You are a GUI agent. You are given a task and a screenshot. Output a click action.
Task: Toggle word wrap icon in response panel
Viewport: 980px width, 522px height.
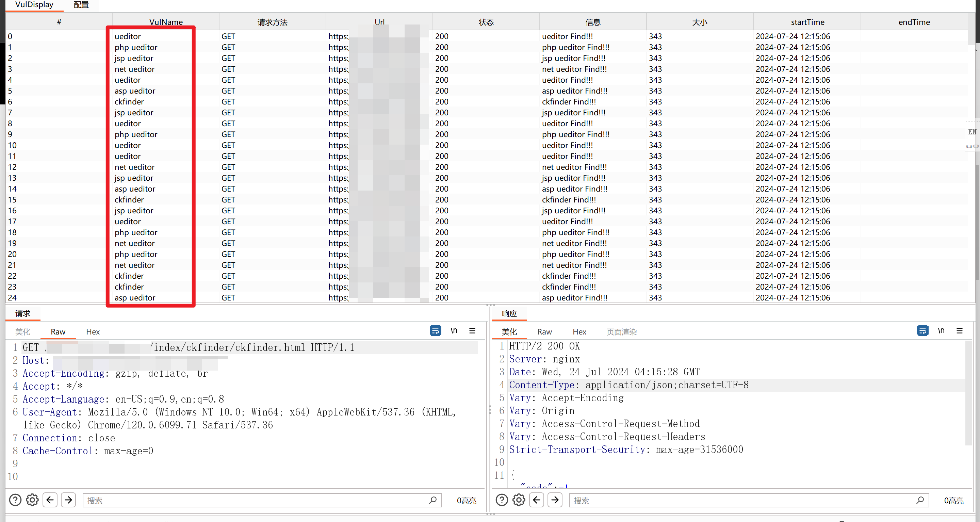tap(922, 331)
